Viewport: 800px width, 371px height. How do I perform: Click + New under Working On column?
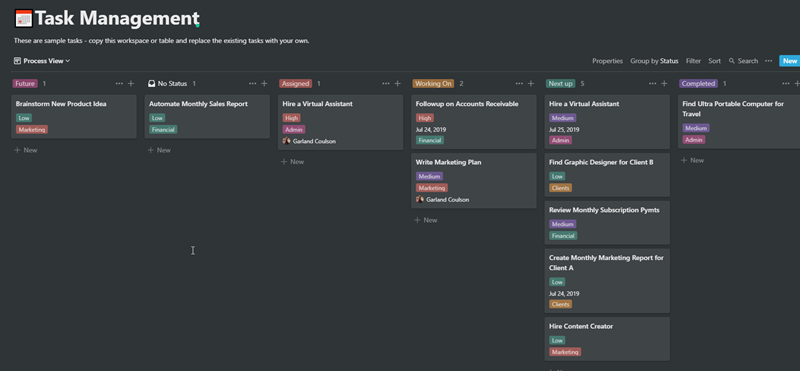pyautogui.click(x=426, y=220)
